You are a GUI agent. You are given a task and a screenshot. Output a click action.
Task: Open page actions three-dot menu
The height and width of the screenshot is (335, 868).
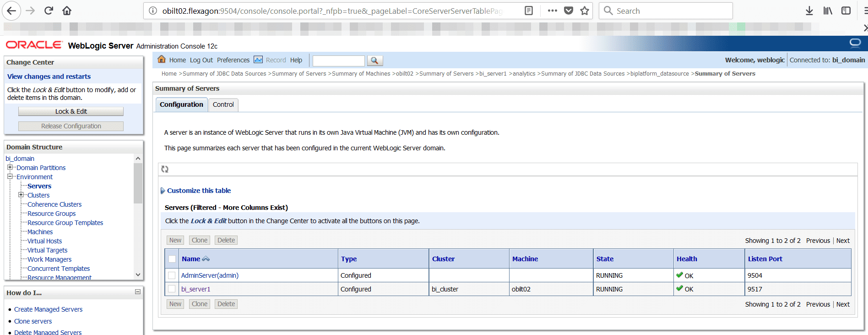click(553, 11)
